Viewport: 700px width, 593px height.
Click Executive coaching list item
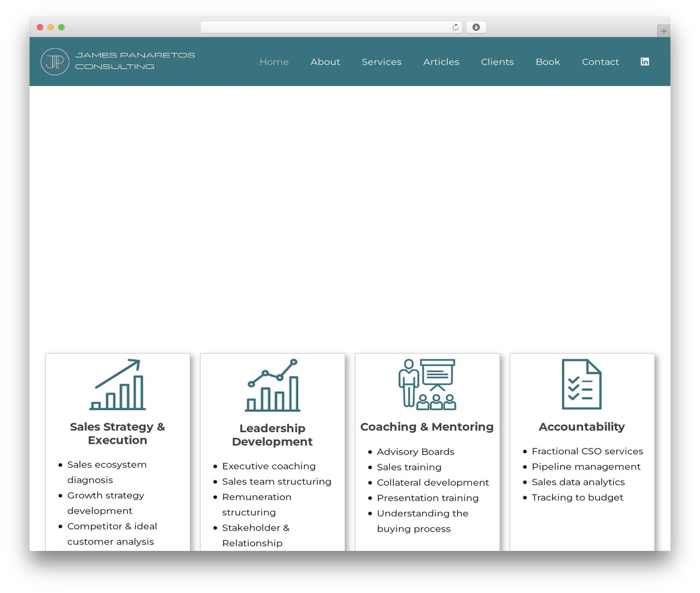point(269,466)
